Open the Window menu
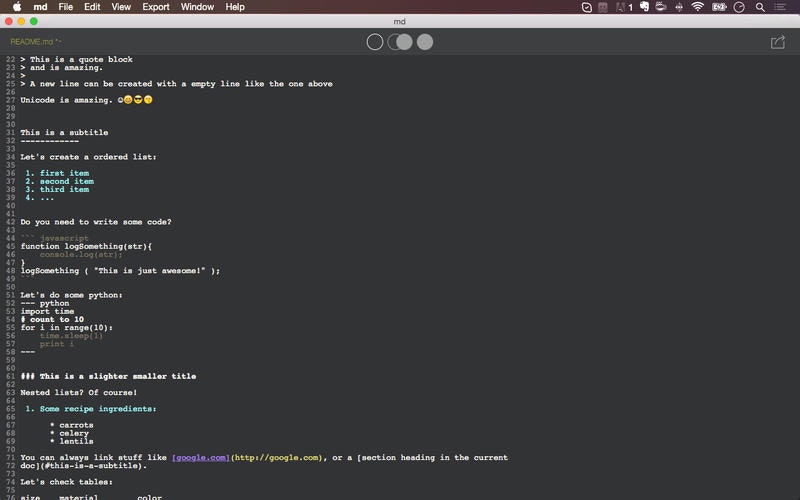The width and height of the screenshot is (800, 500). click(197, 7)
